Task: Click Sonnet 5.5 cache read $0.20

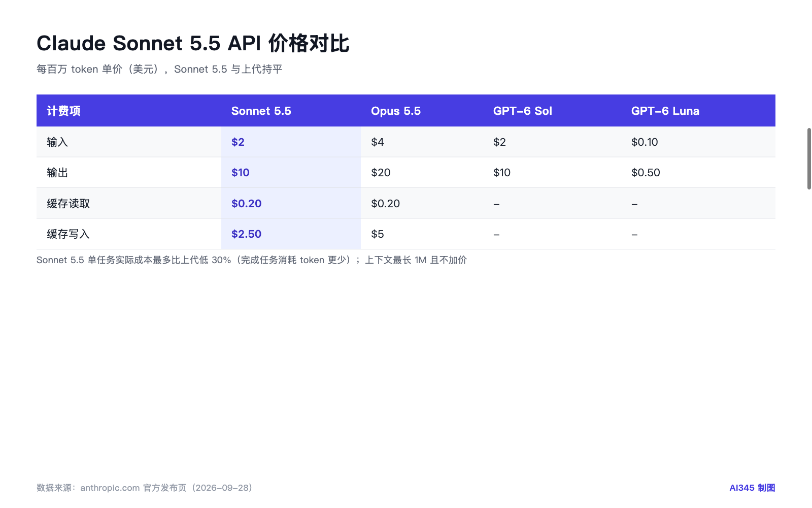Action: (246, 204)
